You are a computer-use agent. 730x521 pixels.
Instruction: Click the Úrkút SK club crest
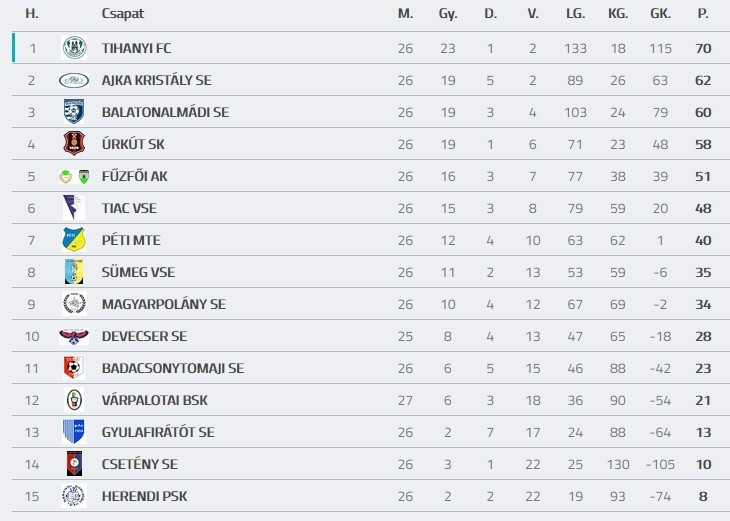74,144
